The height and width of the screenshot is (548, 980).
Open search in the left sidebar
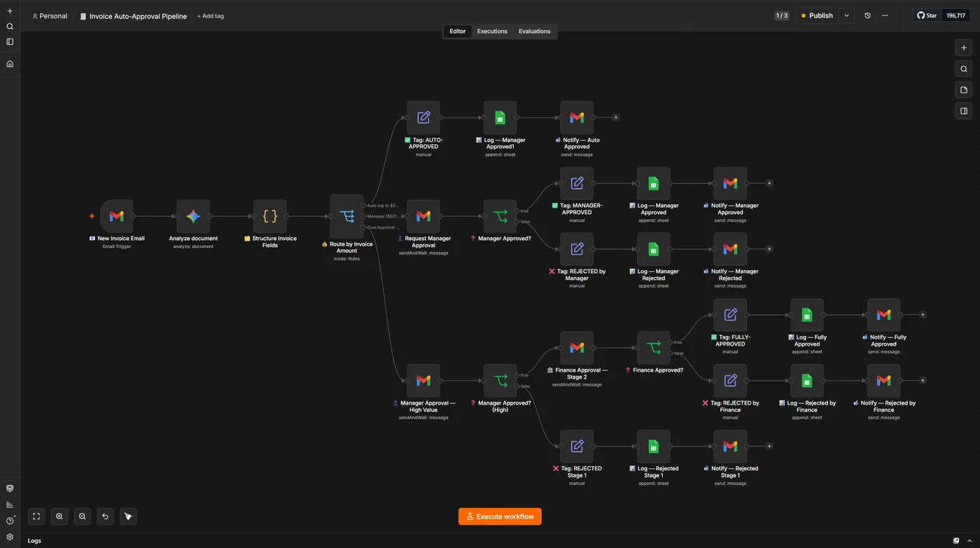pos(10,27)
